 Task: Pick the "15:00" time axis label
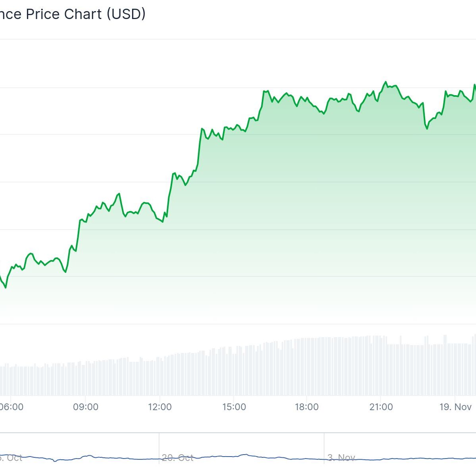[x=234, y=407]
